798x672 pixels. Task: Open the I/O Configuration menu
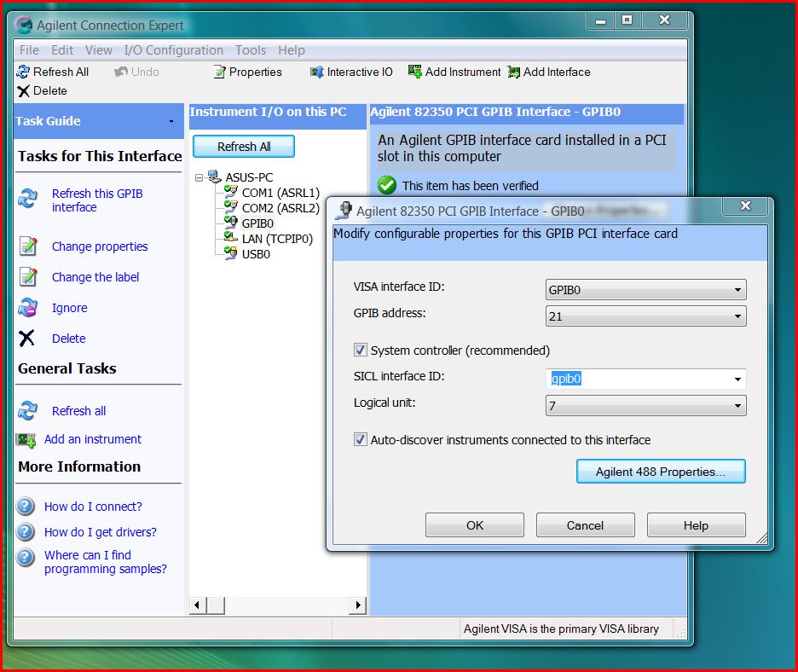173,50
